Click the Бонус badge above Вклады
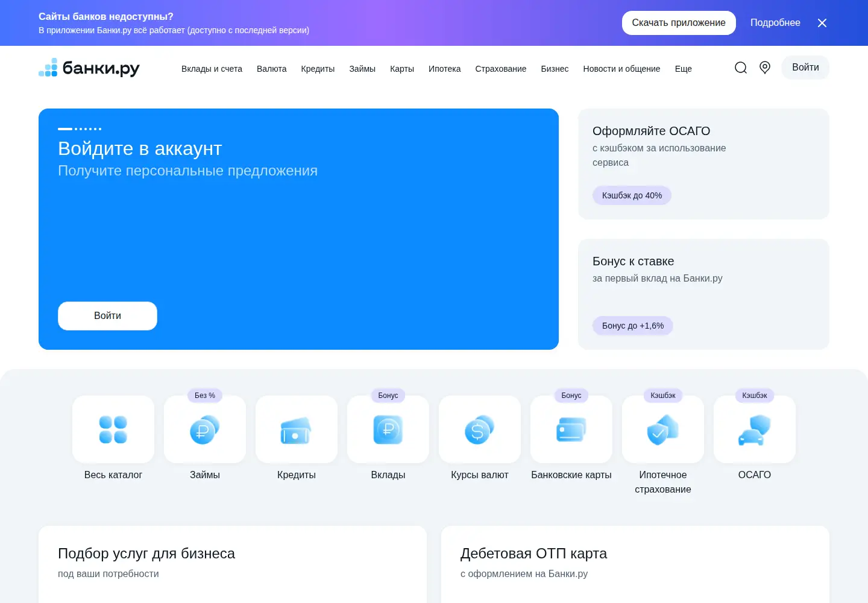 point(388,396)
